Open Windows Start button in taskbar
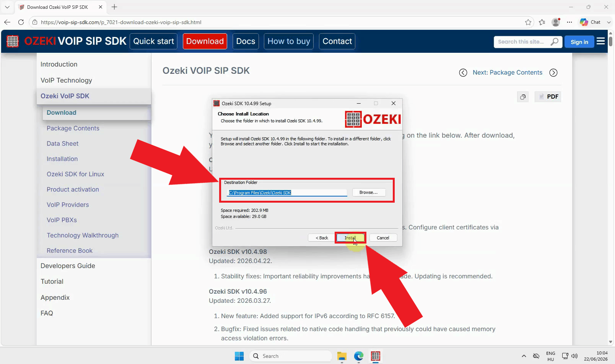Screen dimensions: 615x364 point(239,356)
